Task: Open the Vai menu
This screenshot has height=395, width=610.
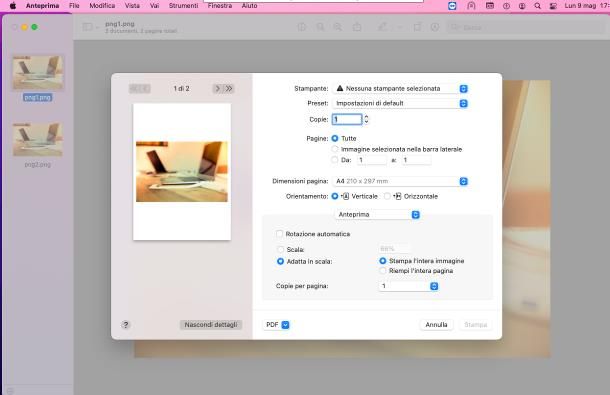Action: (154, 5)
